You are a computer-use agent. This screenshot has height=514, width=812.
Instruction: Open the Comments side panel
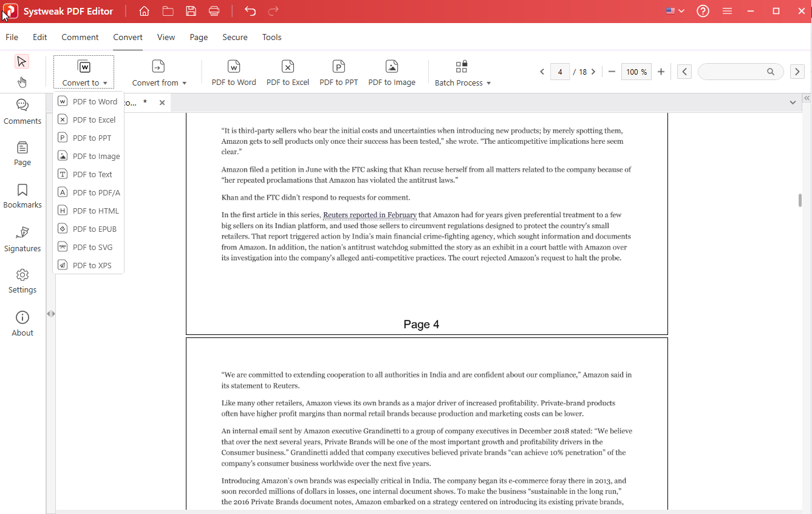pos(22,112)
